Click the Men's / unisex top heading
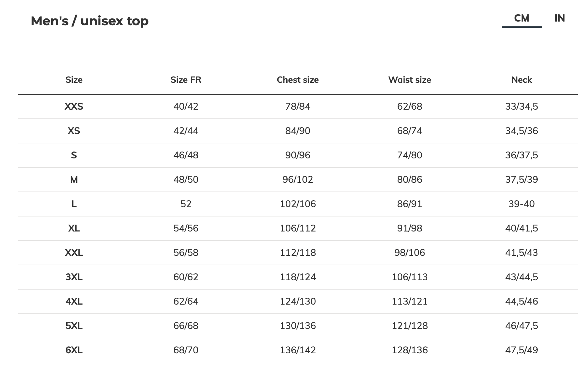The image size is (588, 373). 90,21
